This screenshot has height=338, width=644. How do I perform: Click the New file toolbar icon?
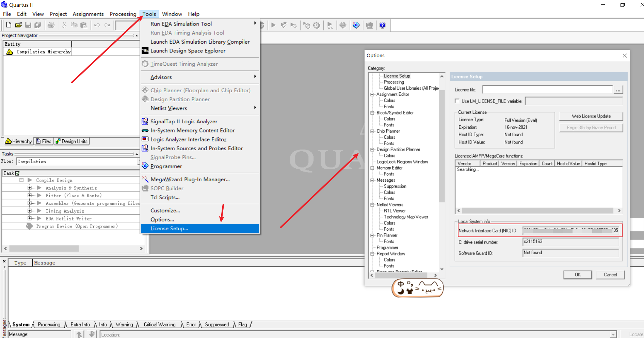(9, 25)
